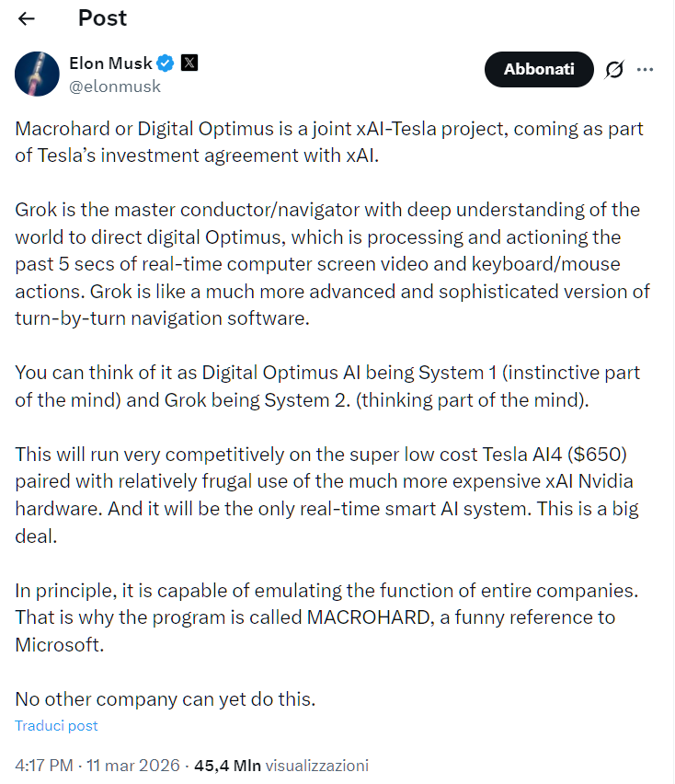Click the paragraph starting 'You can think of it'
675x784 pixels.
(327, 386)
